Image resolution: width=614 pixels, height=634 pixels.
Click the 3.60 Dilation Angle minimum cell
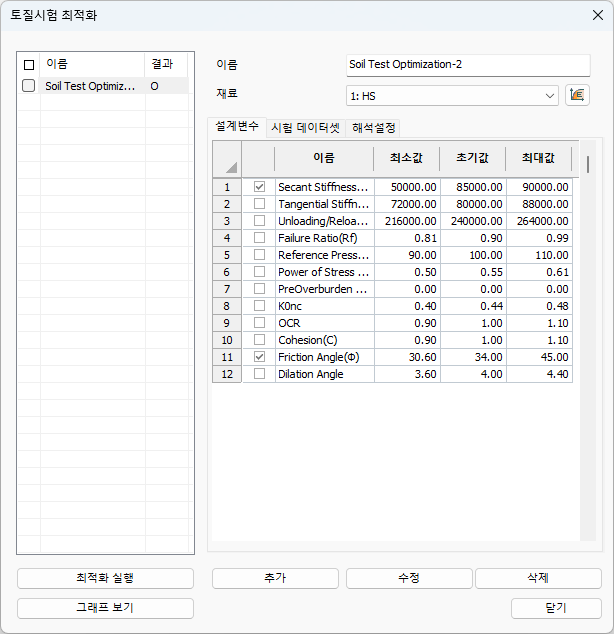[407, 374]
